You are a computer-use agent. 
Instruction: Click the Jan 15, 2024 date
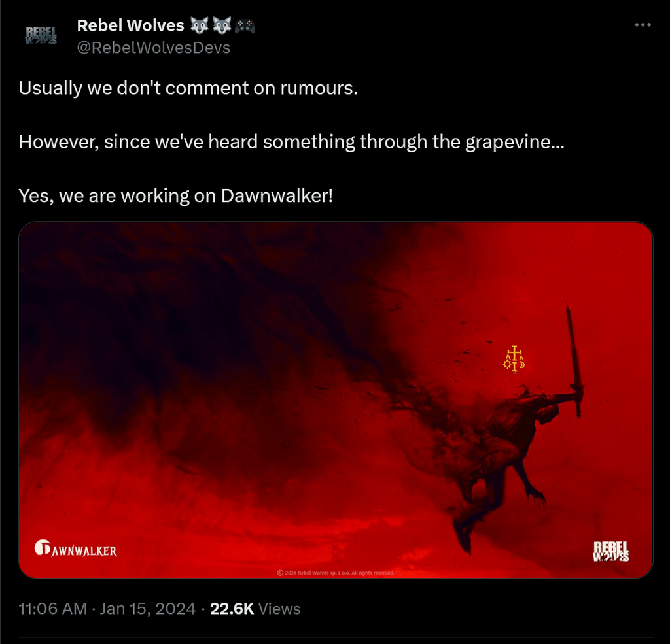[x=148, y=609]
